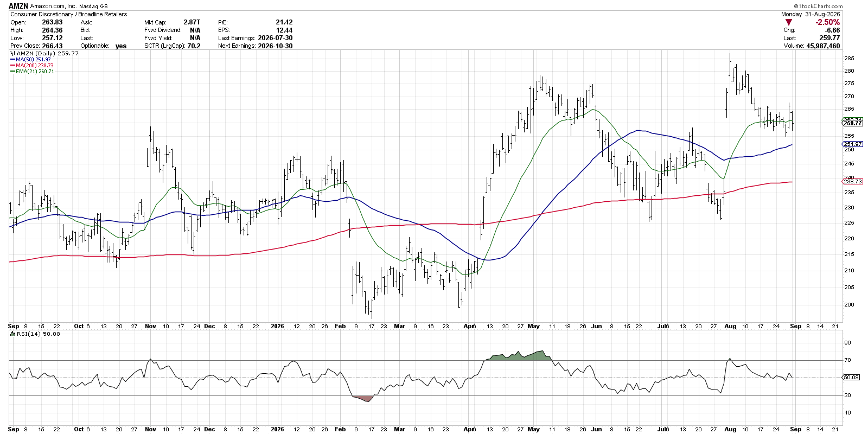Click the 10 level on RSI axis
This screenshot has height=434, width=868.
click(847, 413)
